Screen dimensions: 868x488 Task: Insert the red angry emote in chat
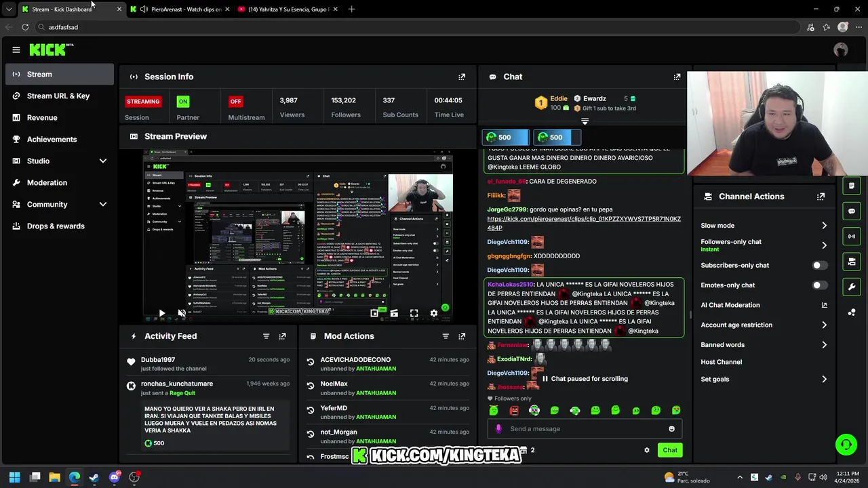pos(514,410)
